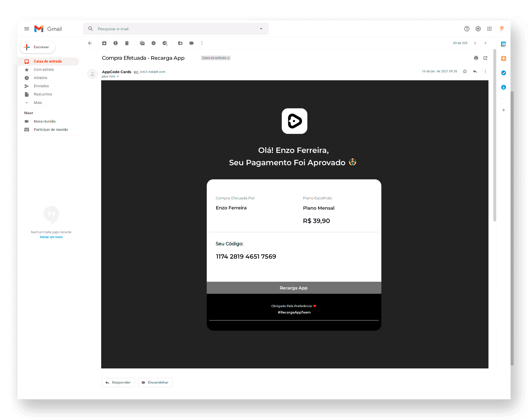The width and height of the screenshot is (528, 420).
Task: Click the 'AppCode Cards' sender name
Action: (117, 72)
